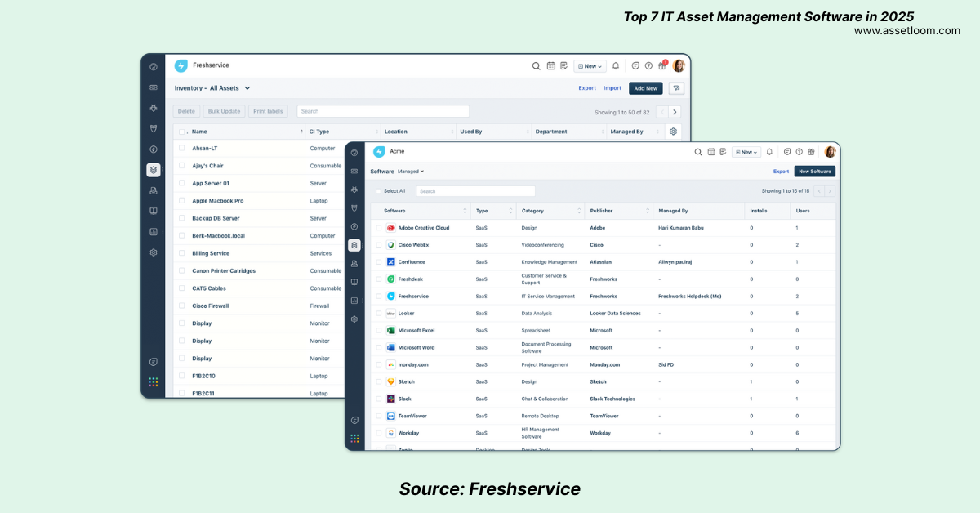Click Users column header in Software table
The height and width of the screenshot is (513, 980).
pos(803,211)
